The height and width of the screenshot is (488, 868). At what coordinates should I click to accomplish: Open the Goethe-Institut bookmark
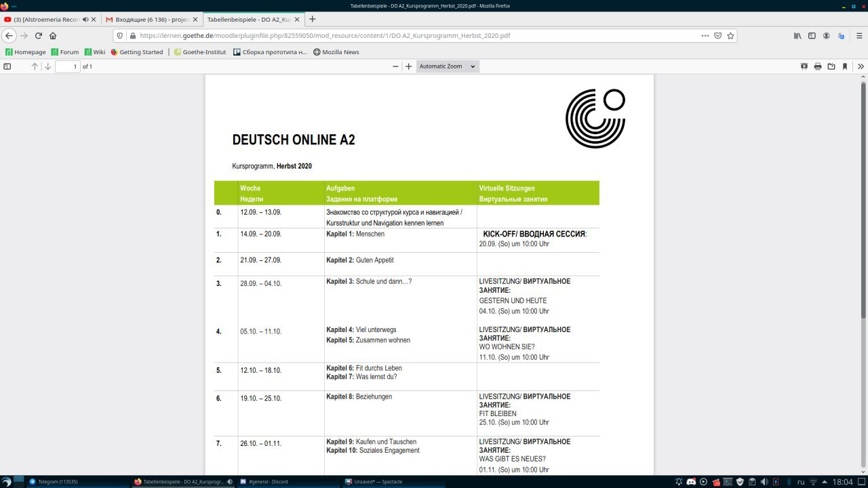point(200,52)
